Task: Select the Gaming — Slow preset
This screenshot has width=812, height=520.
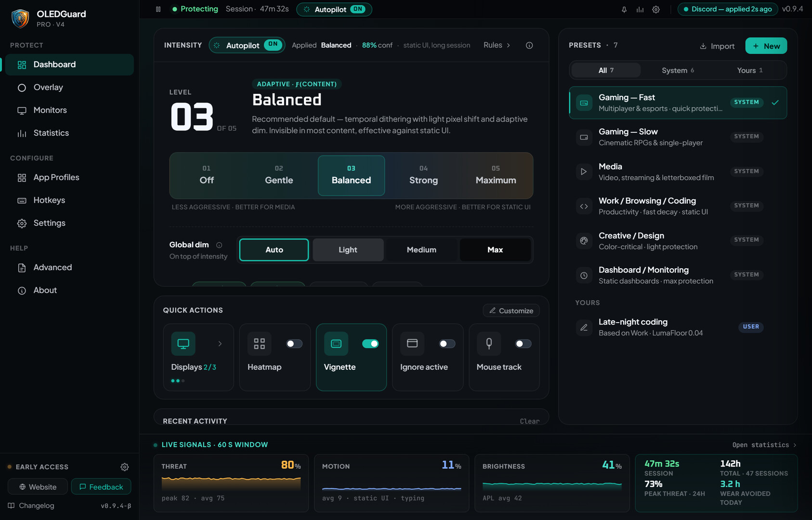Action: click(x=678, y=137)
